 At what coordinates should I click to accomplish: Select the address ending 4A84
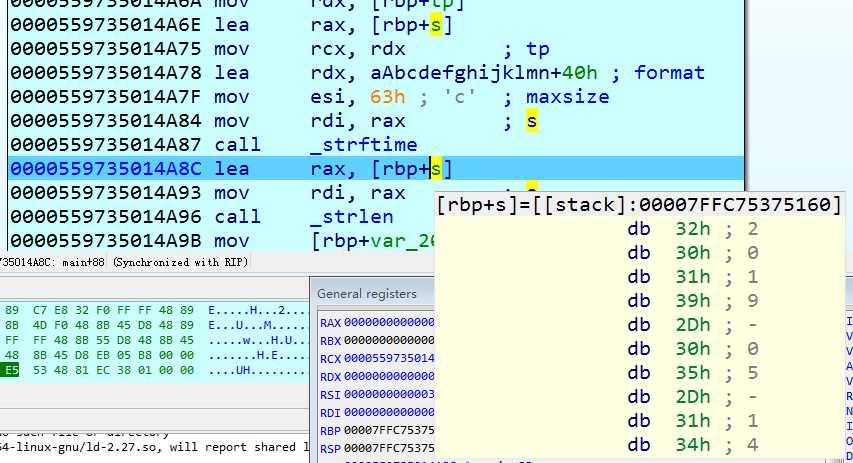coord(106,121)
